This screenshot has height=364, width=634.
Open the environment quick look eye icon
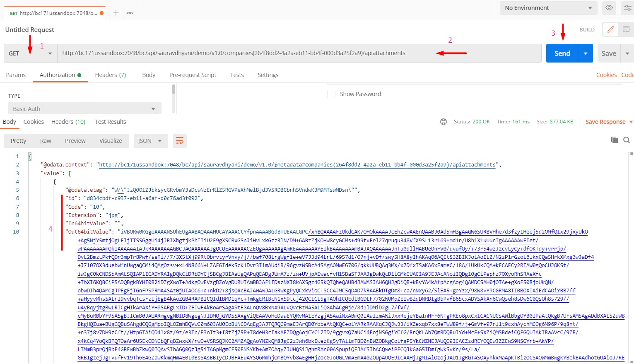(609, 8)
